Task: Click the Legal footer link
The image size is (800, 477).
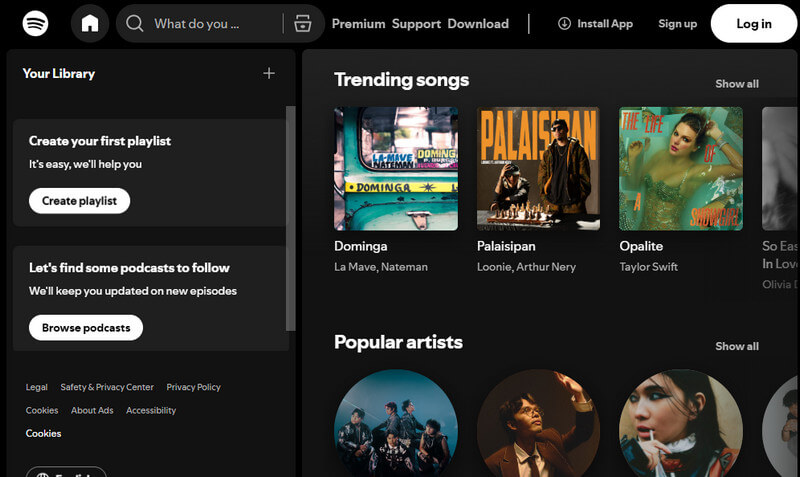Action: [37, 387]
